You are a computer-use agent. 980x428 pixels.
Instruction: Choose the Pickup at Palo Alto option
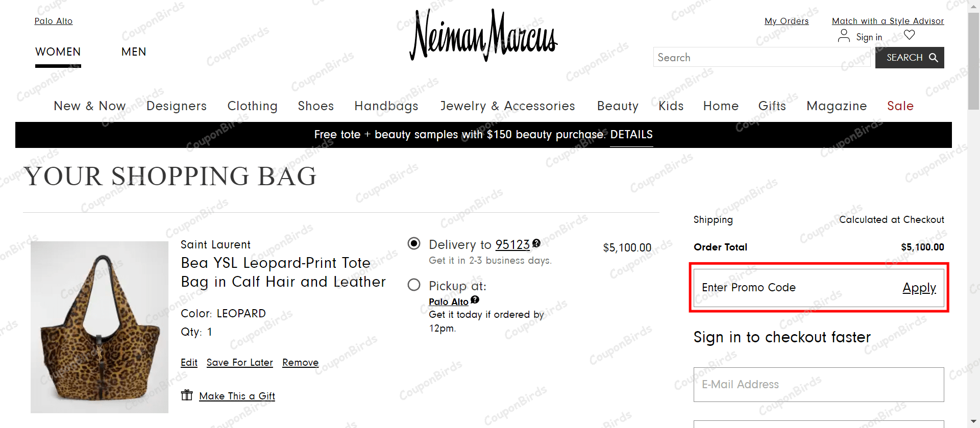413,285
